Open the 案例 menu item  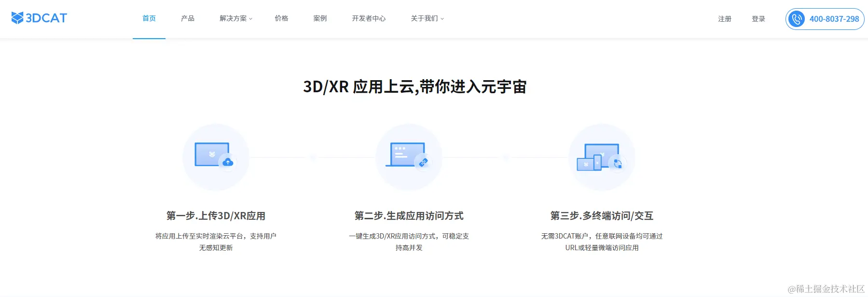(x=320, y=18)
